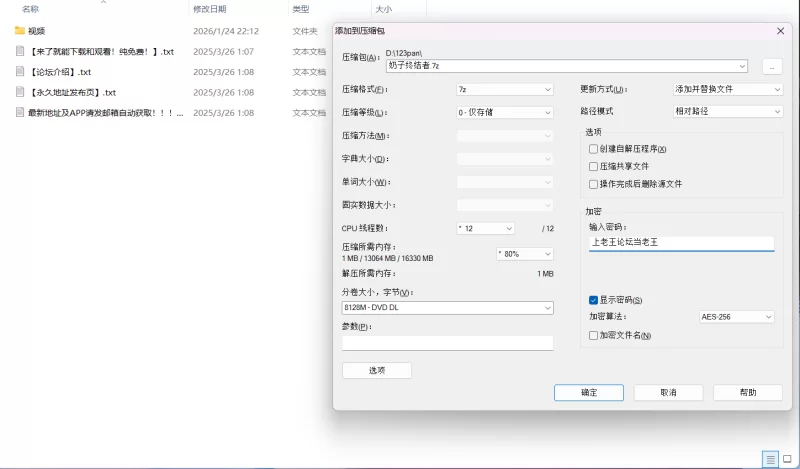Screen dimensions: 800x469
Task: Select the 【论坛介绍】.txt file icon
Action: point(20,71)
